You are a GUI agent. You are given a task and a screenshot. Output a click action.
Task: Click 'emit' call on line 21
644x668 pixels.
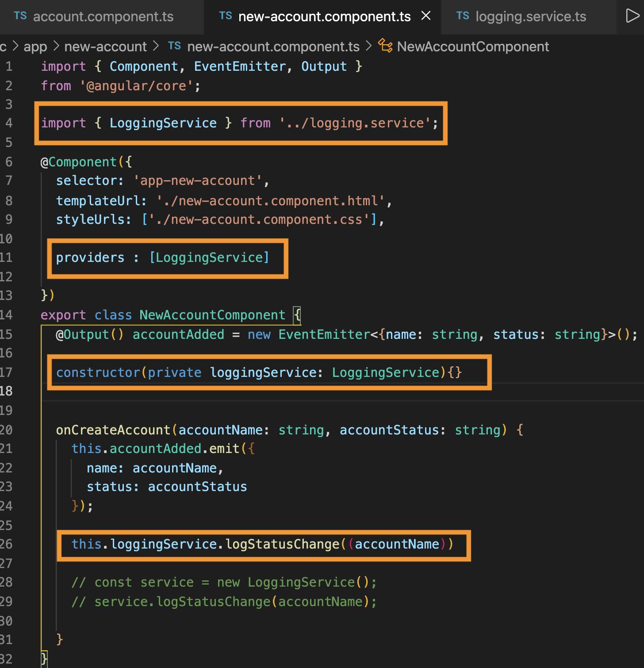point(224,449)
